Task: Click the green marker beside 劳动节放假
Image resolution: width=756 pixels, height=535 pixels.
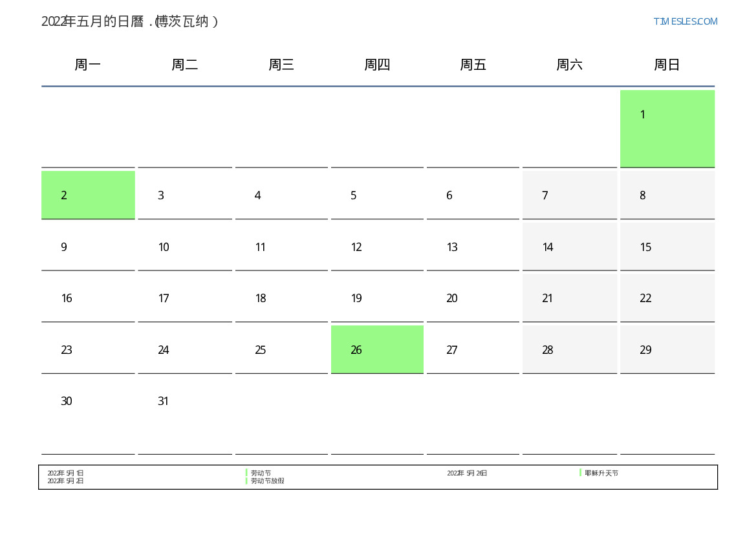Action: (246, 481)
